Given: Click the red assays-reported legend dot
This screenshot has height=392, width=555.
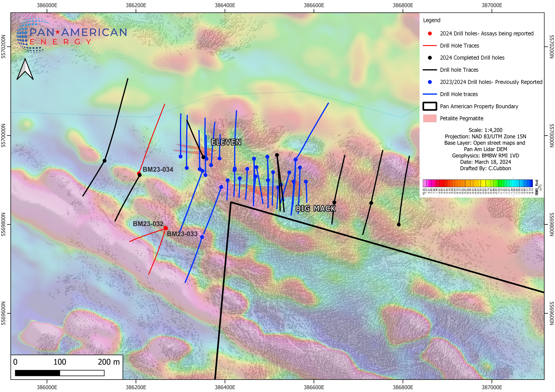Looking at the screenshot, I should pyautogui.click(x=430, y=34).
